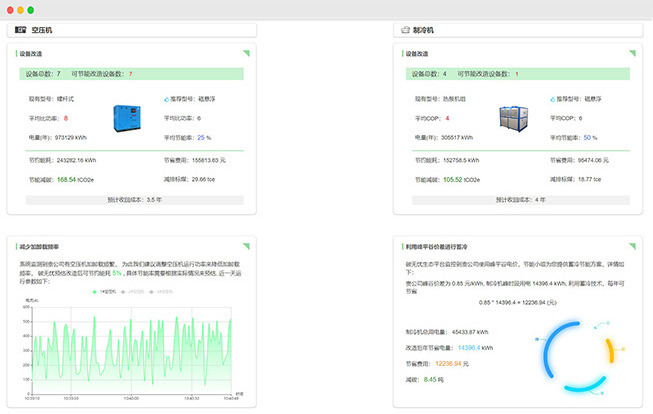Click 设备总数: 4 in green banner
The image size is (653, 414).
429,74
